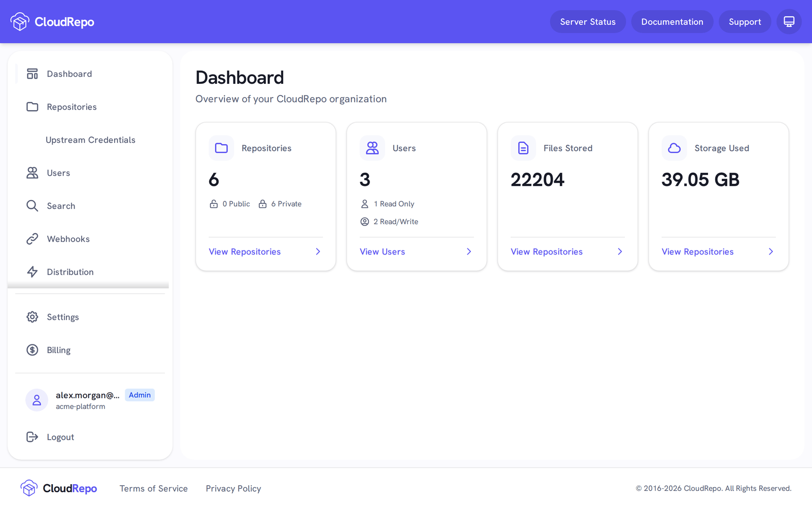812x508 pixels.
Task: Click the cloud icon on Storage Used card
Action: [x=674, y=148]
